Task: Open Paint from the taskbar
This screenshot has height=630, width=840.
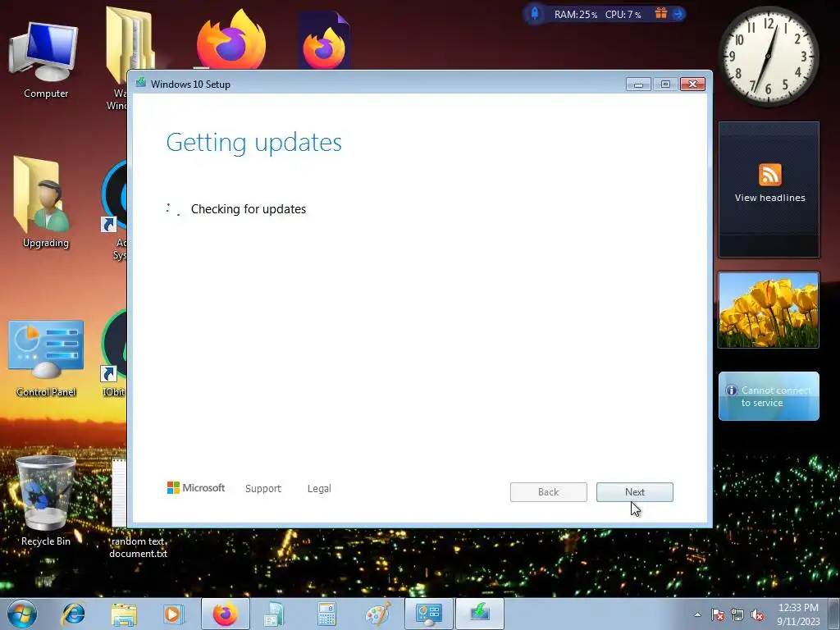Action: pyautogui.click(x=378, y=614)
